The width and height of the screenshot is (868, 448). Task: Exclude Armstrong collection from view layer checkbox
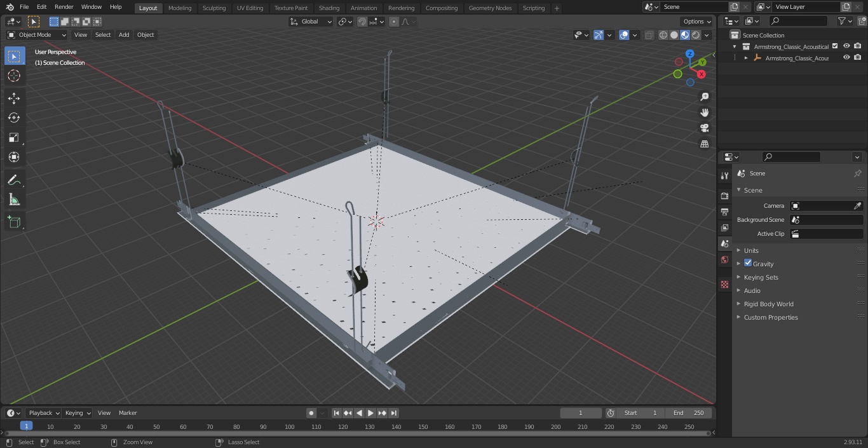[x=835, y=46]
